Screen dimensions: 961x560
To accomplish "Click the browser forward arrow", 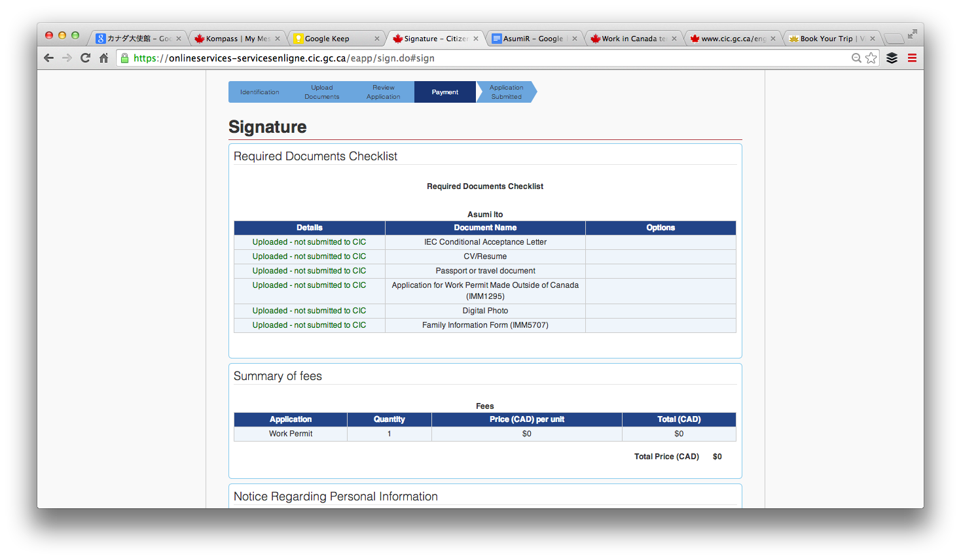I will [67, 58].
